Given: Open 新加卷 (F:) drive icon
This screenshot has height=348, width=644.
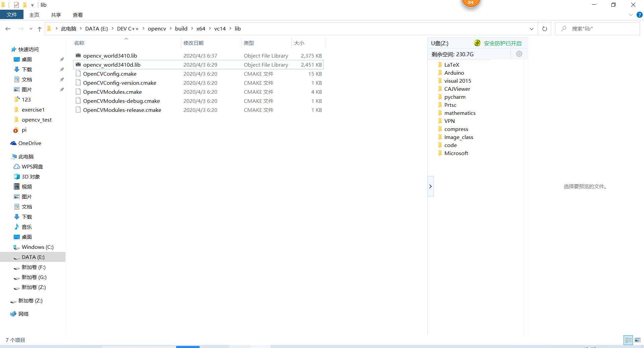Looking at the screenshot, I should 16,267.
